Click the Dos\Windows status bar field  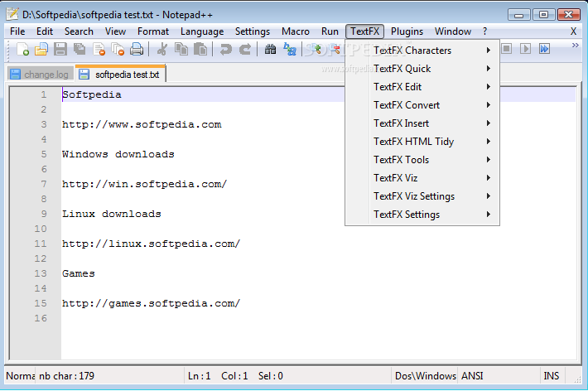[x=425, y=376]
